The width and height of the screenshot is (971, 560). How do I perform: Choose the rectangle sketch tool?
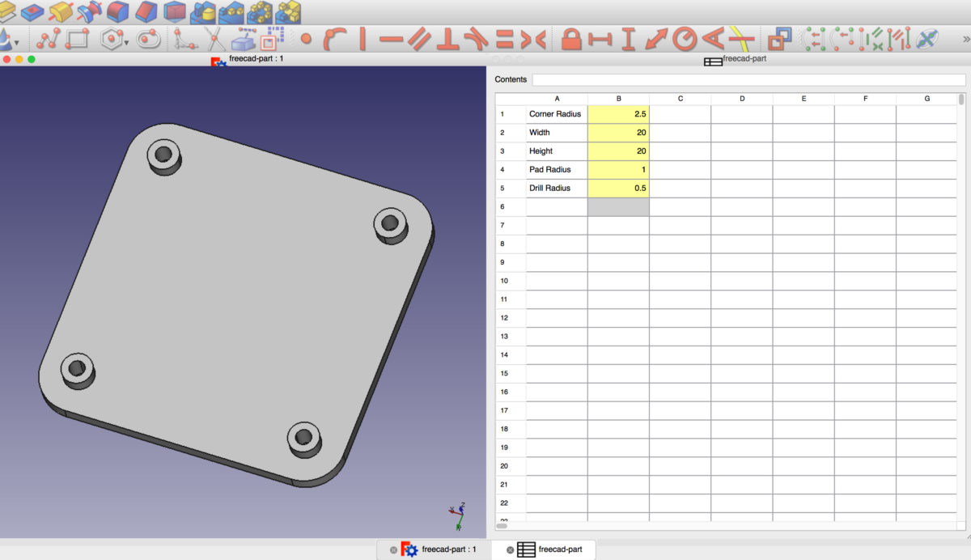pos(78,38)
